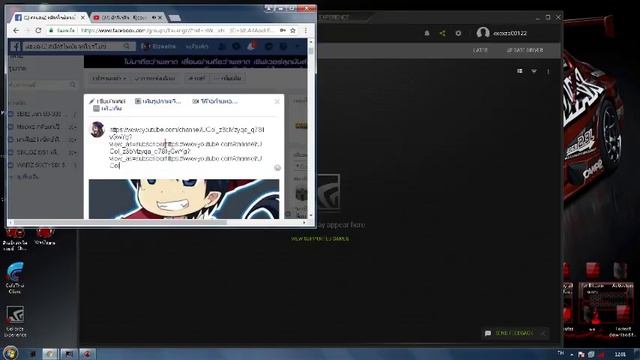Select the pencil write-post option in composer

(x=108, y=101)
